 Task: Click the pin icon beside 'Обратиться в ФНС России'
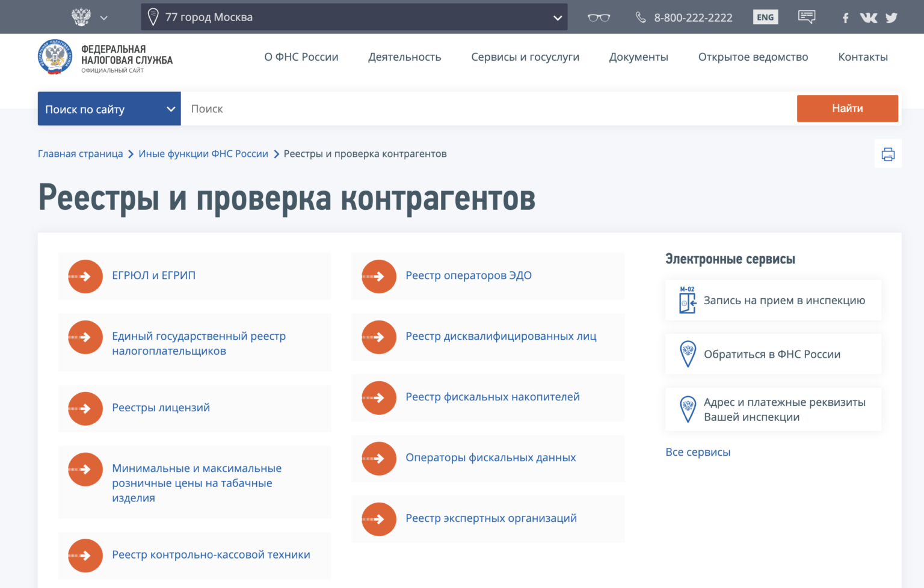tap(688, 354)
